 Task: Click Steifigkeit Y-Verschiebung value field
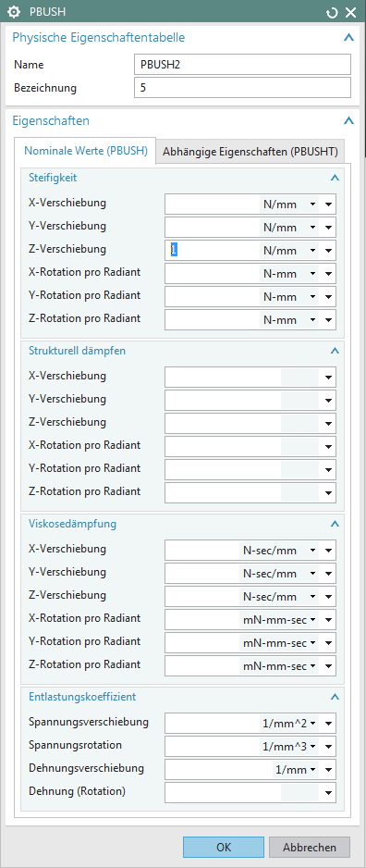pyautogui.click(x=213, y=228)
